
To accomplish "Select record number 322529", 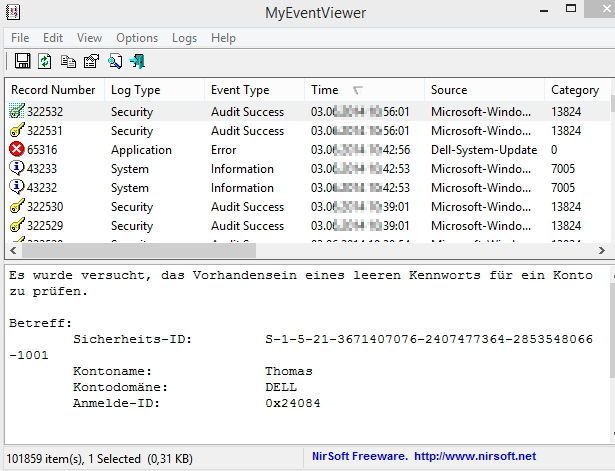I will (45, 225).
